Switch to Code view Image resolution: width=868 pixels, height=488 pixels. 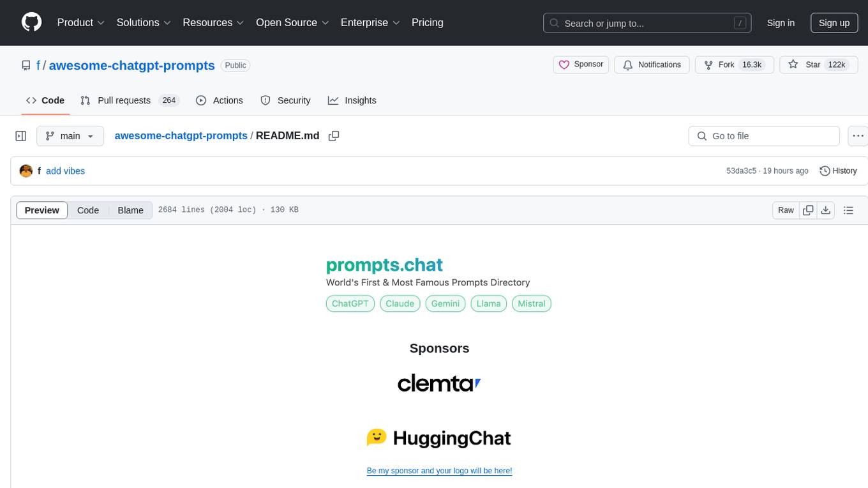tap(88, 210)
